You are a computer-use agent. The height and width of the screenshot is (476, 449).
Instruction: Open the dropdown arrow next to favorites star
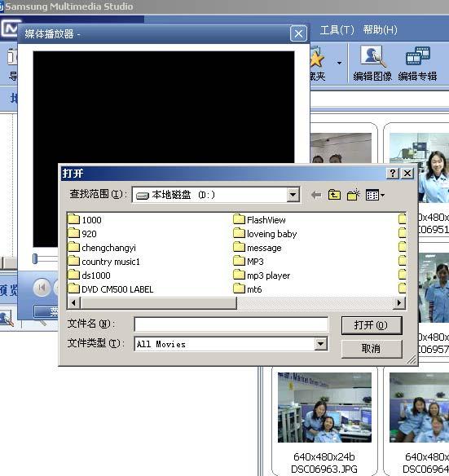pos(339,63)
